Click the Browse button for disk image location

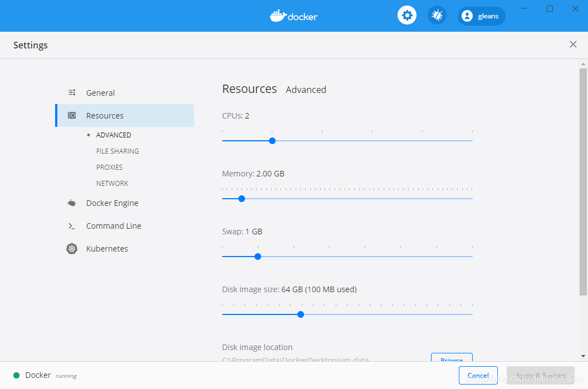point(452,359)
